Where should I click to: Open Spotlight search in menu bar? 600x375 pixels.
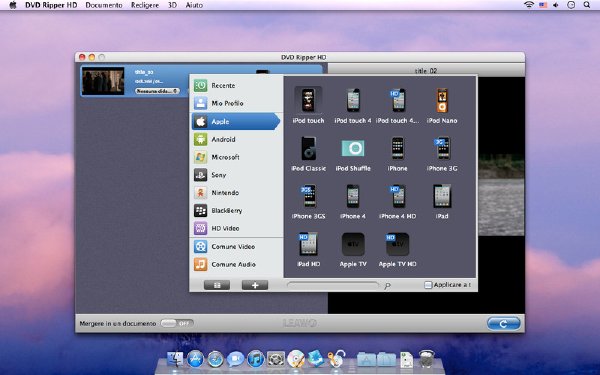pos(587,5)
